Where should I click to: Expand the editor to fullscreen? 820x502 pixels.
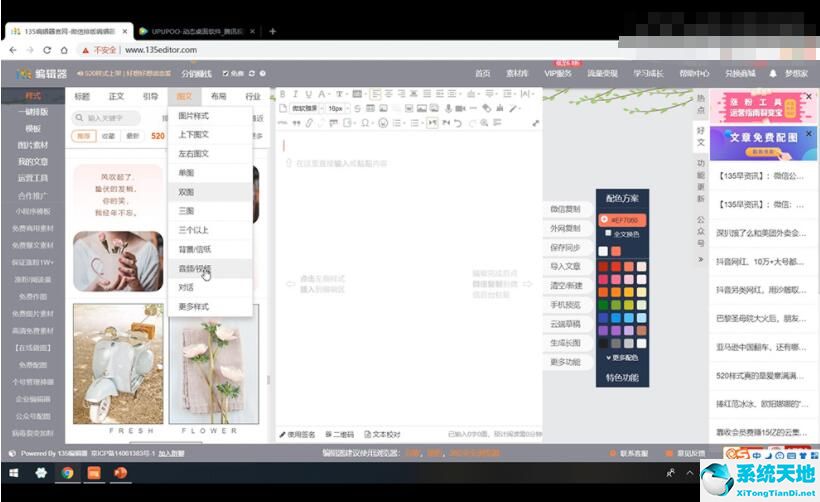click(536, 123)
